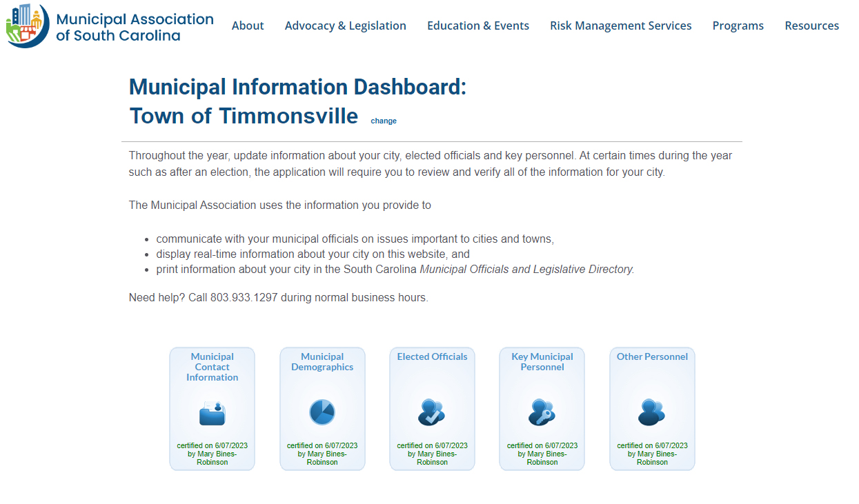Go to Education & Events menu
Viewport: 859px width, 504px height.
tap(478, 26)
